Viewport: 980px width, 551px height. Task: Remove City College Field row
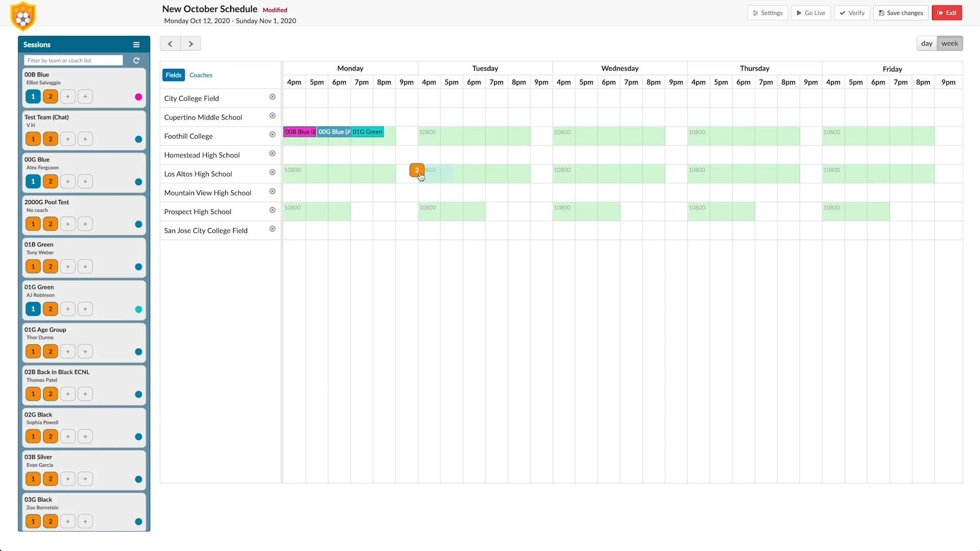point(273,97)
